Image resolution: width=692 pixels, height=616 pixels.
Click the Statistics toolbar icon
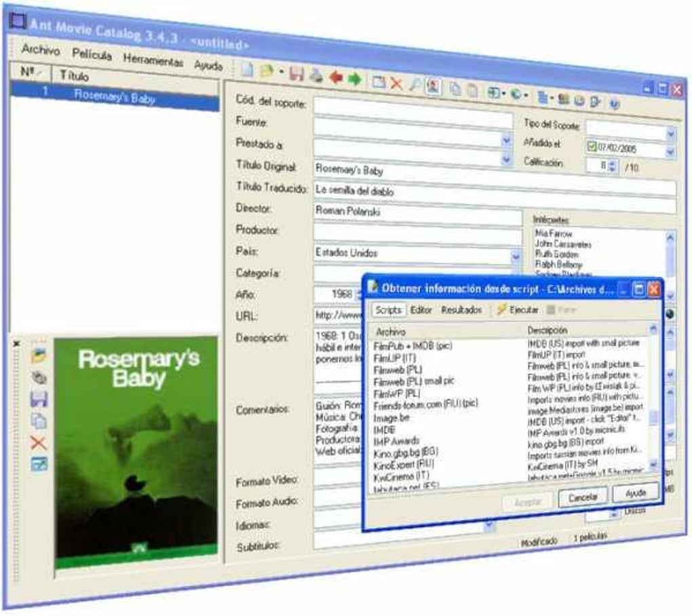click(563, 99)
